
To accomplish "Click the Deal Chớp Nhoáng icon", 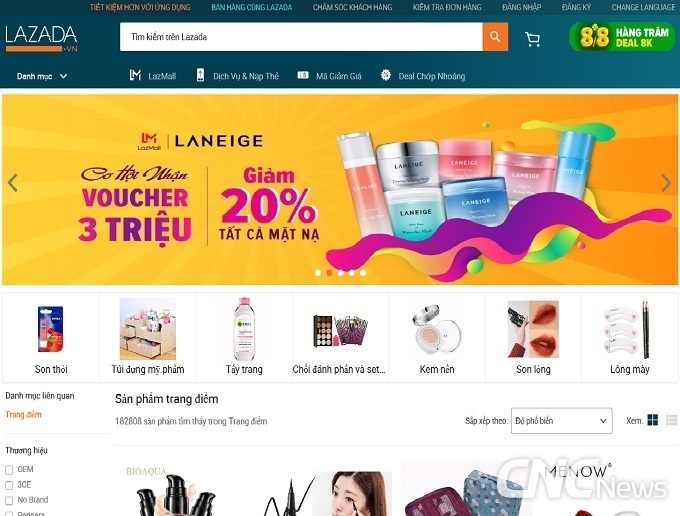I will [386, 75].
